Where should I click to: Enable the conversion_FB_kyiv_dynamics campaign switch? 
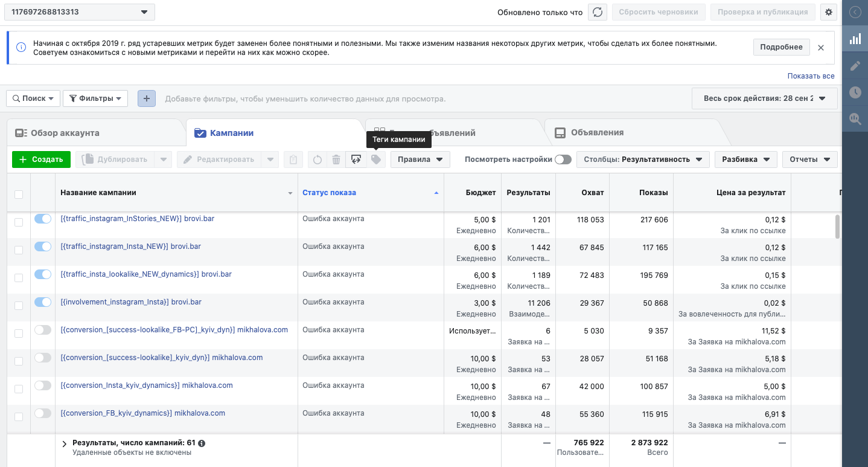tap(43, 413)
